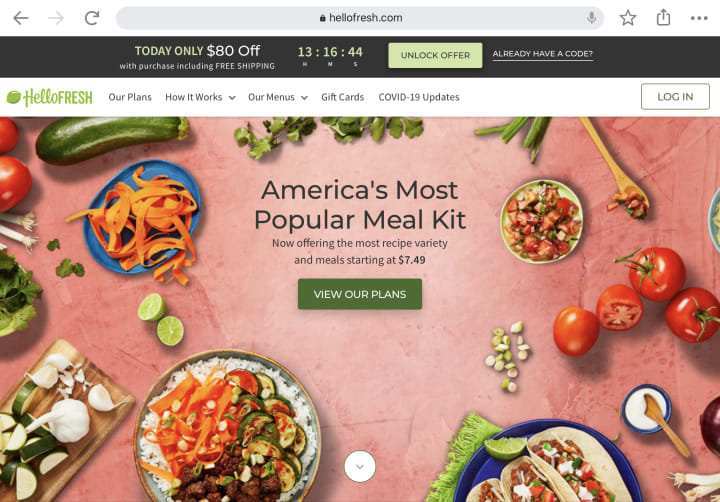Open the COVID-19 Updates page
Screen dimensions: 720x502
[x=419, y=97]
